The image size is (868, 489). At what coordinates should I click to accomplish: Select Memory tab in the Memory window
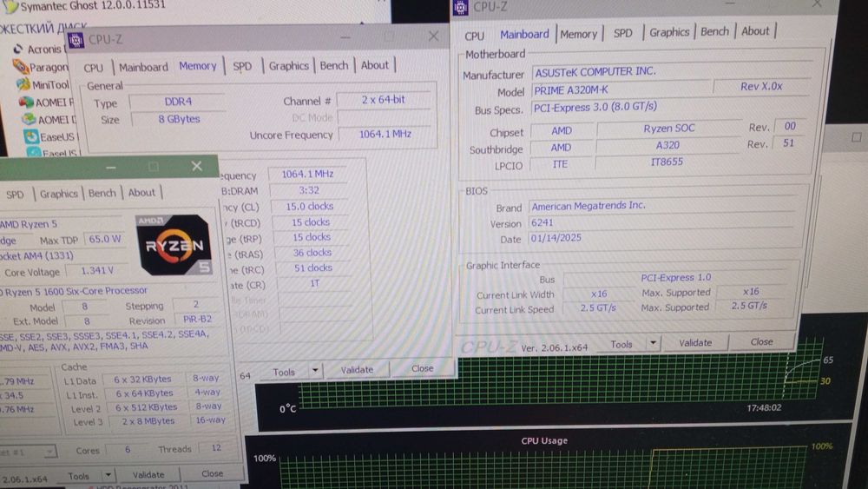click(198, 66)
